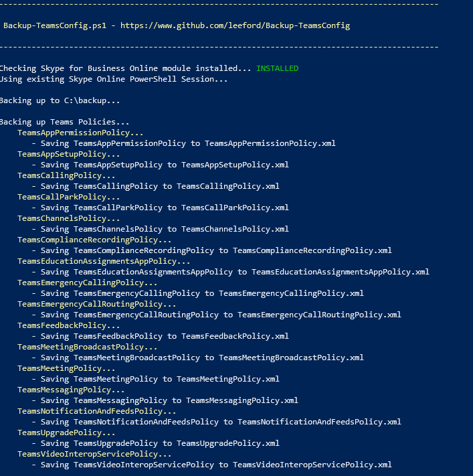This screenshot has width=473, height=476.
Task: Click the yellow TeamsChannelsPolicy... heading
Action: (x=68, y=218)
